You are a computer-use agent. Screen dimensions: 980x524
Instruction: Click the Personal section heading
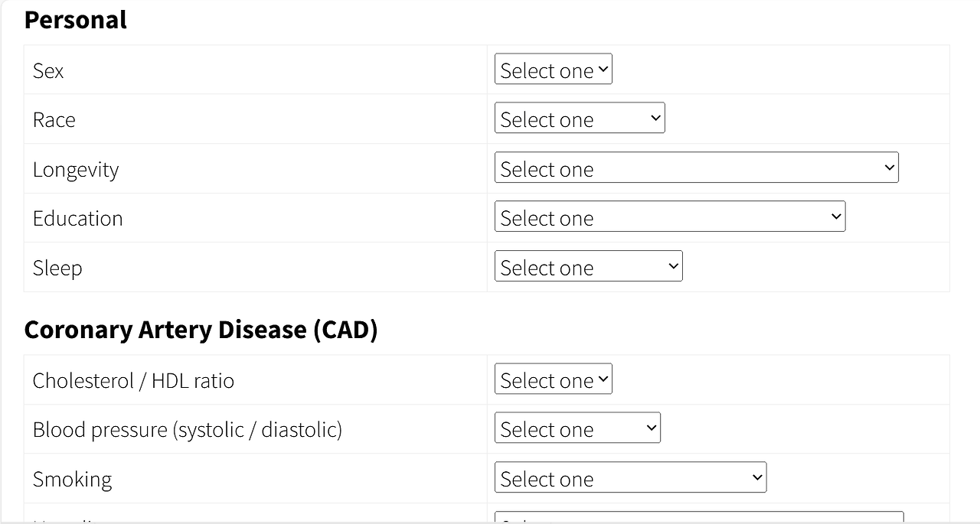[76, 20]
